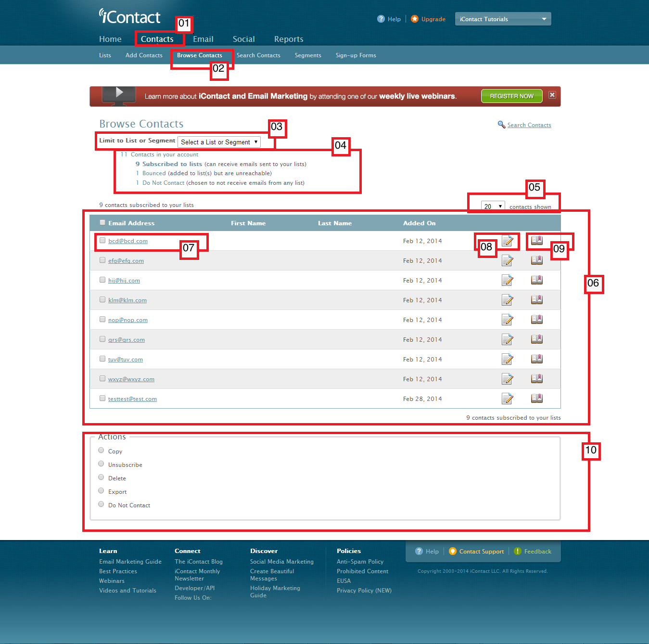
Task: Click the magnifier icon beside Search Contacts
Action: click(x=501, y=125)
